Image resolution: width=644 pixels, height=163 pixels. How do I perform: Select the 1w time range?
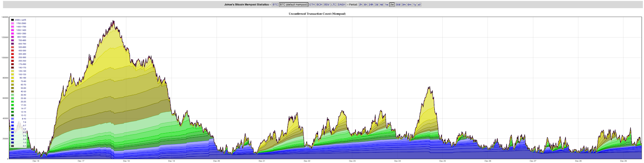pos(387,4)
